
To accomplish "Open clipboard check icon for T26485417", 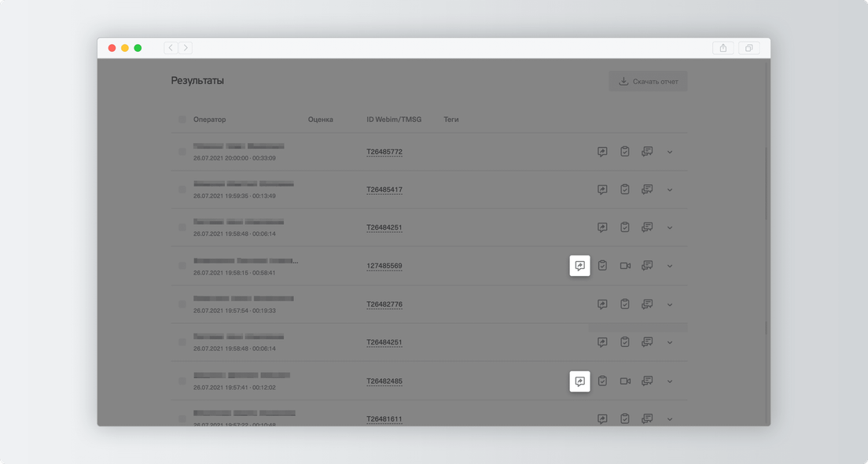I will pos(624,190).
